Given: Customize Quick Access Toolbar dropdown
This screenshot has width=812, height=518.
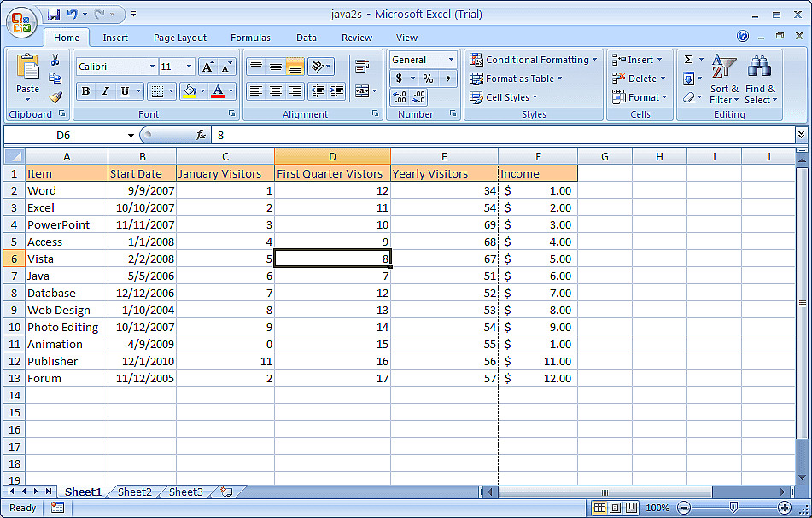Looking at the screenshot, I should [x=133, y=14].
